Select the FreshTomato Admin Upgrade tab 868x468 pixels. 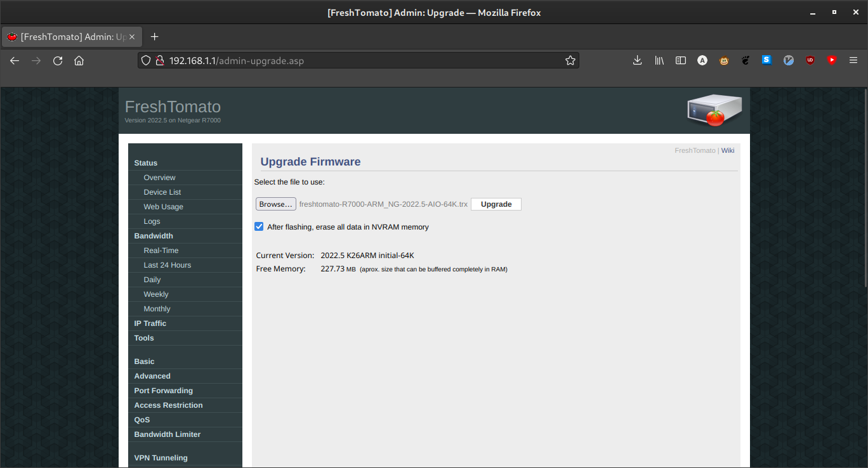point(72,37)
